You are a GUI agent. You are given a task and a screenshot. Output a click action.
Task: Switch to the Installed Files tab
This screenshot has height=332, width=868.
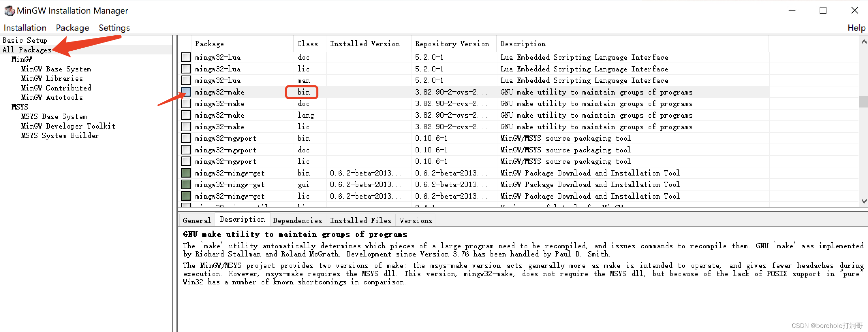(360, 221)
